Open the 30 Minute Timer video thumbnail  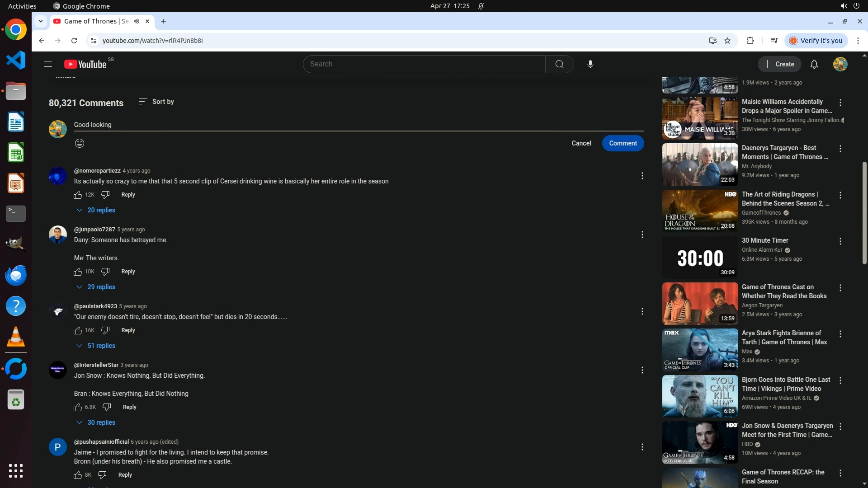(700, 257)
